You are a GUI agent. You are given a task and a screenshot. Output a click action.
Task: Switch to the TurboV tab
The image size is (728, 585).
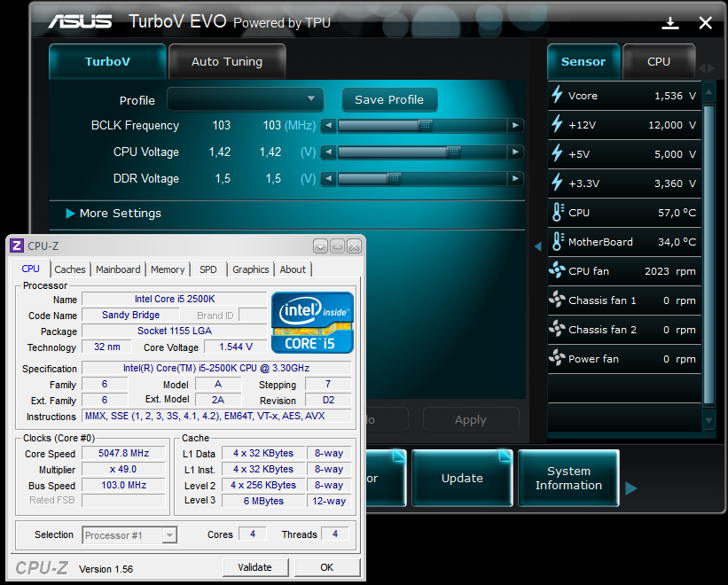point(107,61)
